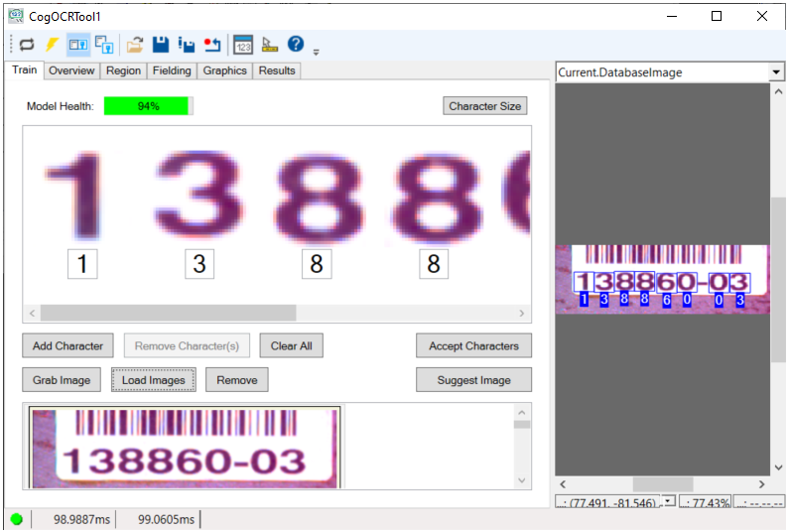View the Results tab

pyautogui.click(x=277, y=70)
